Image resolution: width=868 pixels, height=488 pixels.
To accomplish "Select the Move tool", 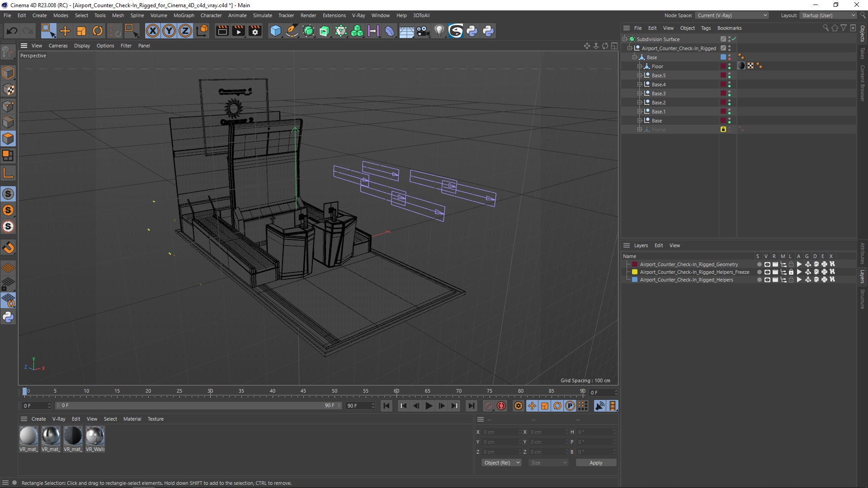I will [x=65, y=31].
